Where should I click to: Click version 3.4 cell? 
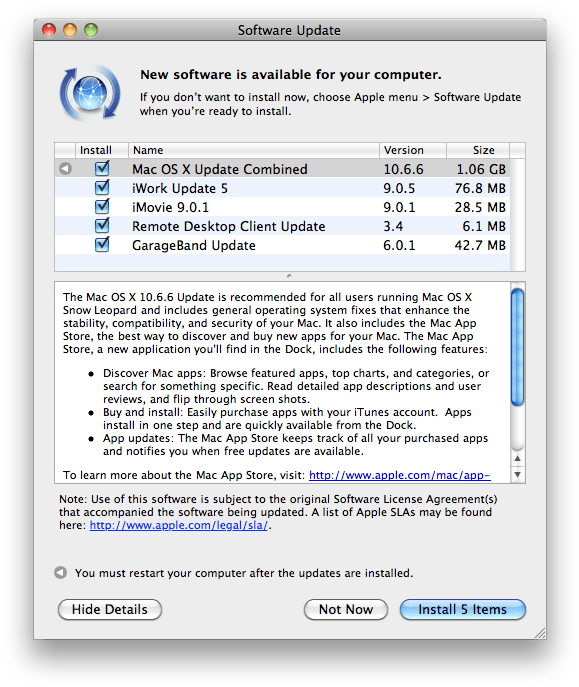click(x=393, y=227)
